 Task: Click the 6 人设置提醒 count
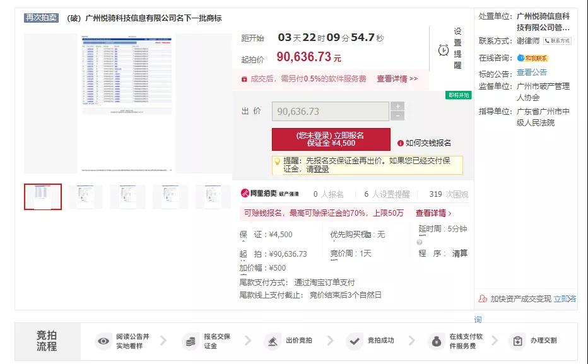(387, 194)
